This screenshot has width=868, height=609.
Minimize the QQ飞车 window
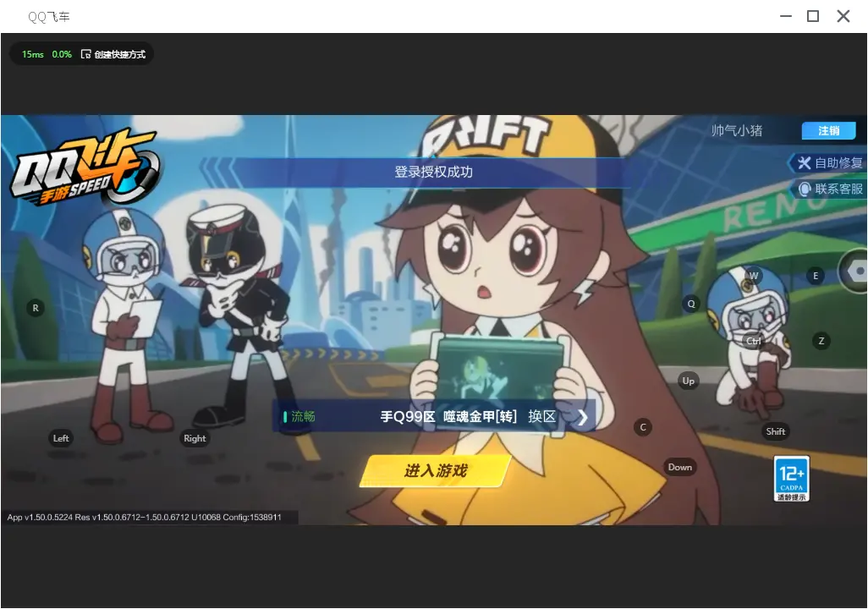pyautogui.click(x=786, y=16)
